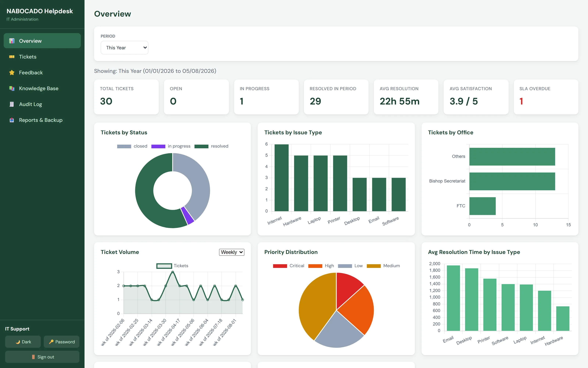Click the Hardware bar in Avg Resolution chart
Image resolution: width=588 pixels, height=368 pixels.
pyautogui.click(x=563, y=318)
